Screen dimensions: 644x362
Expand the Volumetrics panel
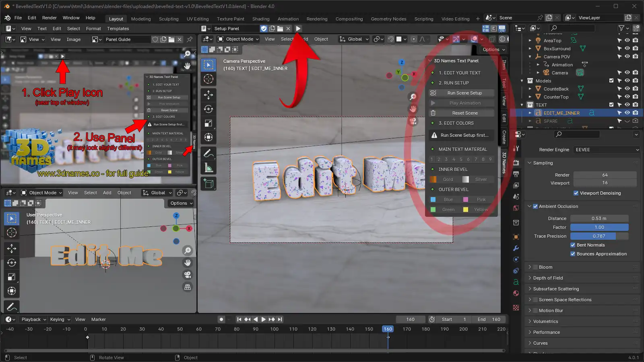[x=530, y=321]
